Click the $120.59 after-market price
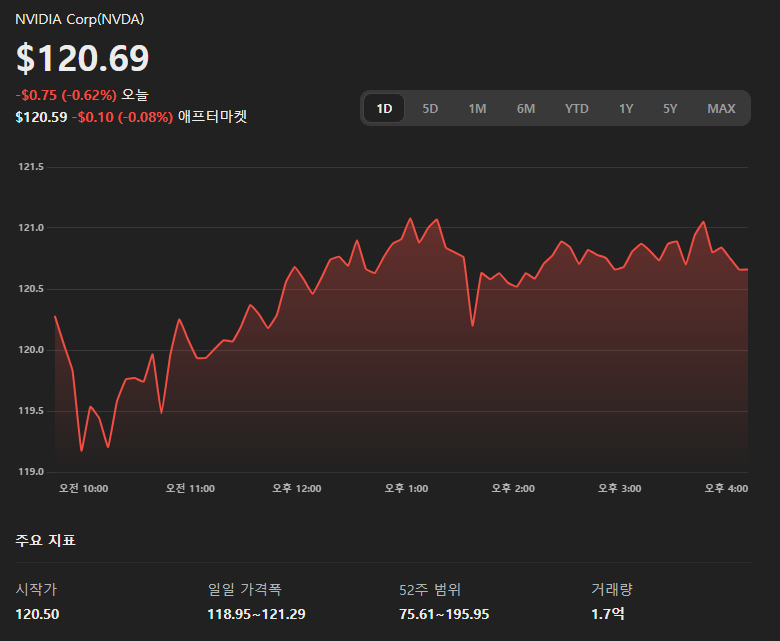The height and width of the screenshot is (641, 780). [x=41, y=117]
